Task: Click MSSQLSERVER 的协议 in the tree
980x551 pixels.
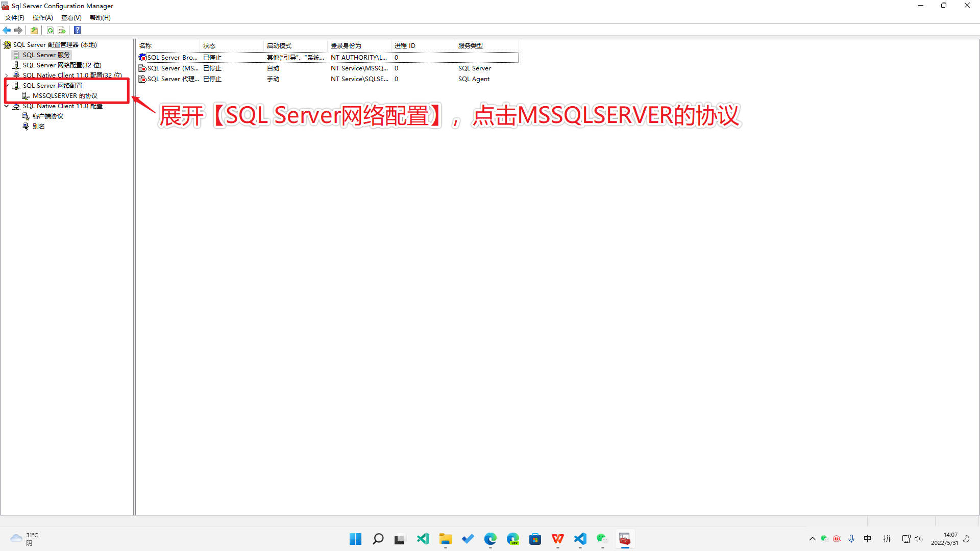Action: tap(65, 96)
